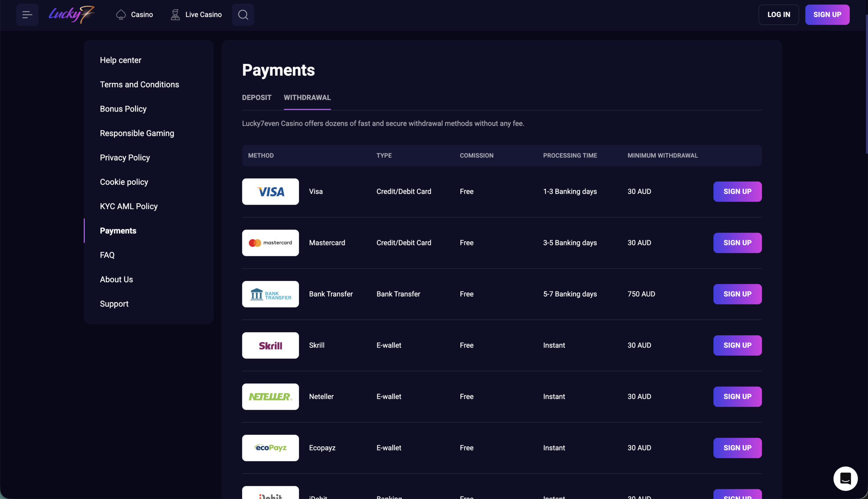
Task: Open the live chat bubble
Action: click(845, 478)
